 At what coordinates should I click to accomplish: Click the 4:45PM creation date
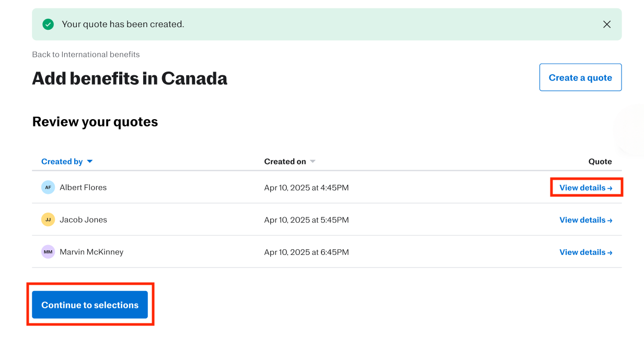[x=306, y=188]
